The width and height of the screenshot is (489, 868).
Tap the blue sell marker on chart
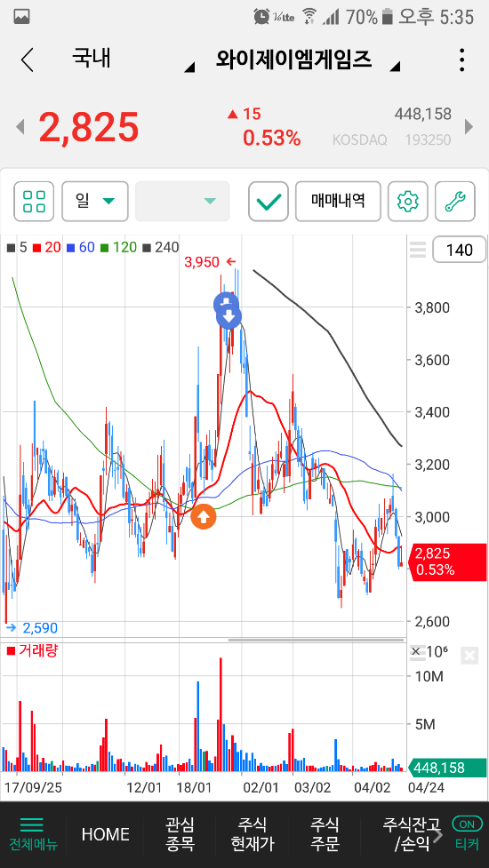tap(228, 316)
